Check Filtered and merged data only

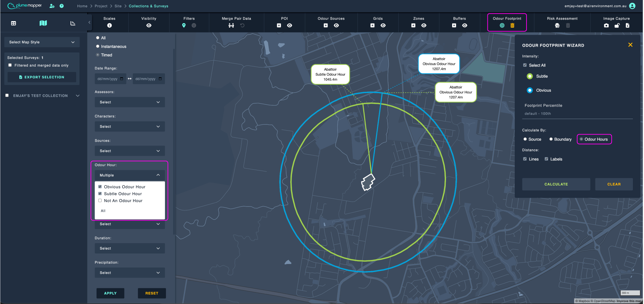point(10,65)
